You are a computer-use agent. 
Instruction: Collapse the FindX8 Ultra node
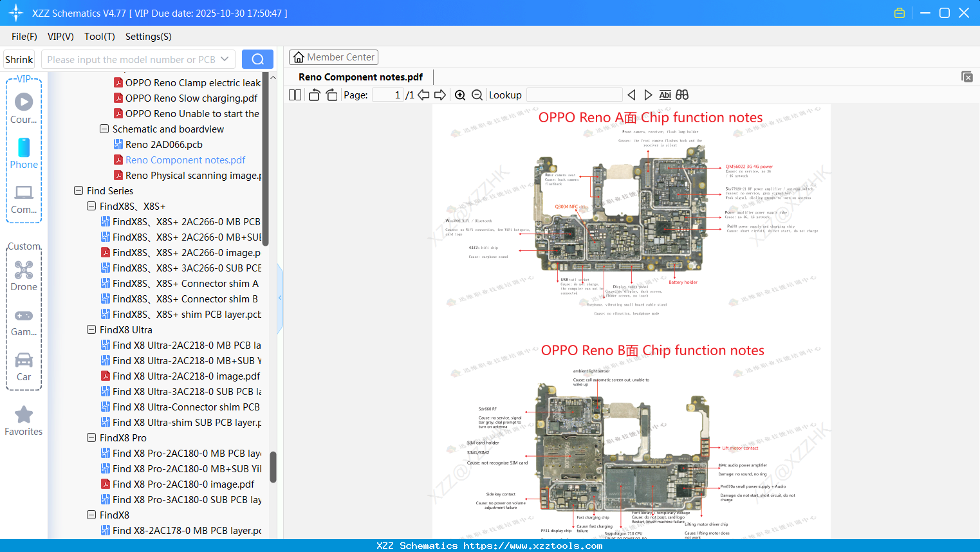(91, 329)
